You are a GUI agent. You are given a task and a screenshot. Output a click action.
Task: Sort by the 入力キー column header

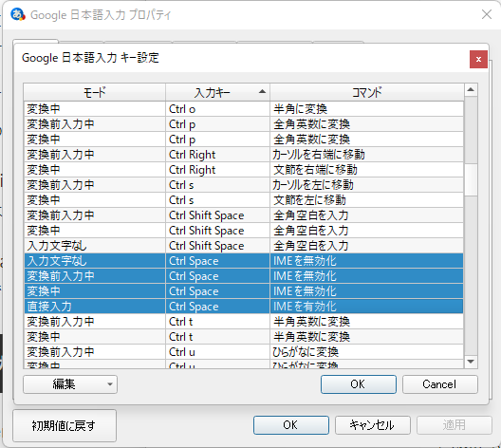tap(217, 92)
